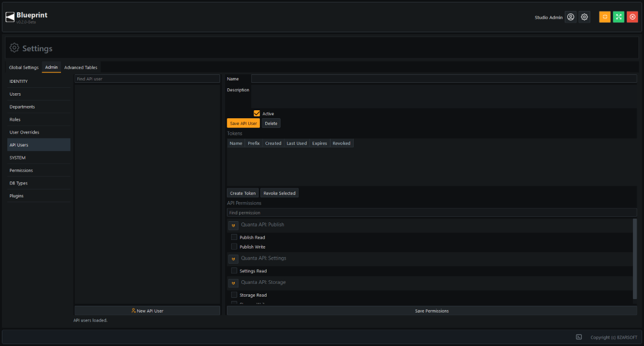Click the green fullscreen expand icon
This screenshot has width=644, height=346.
click(618, 17)
